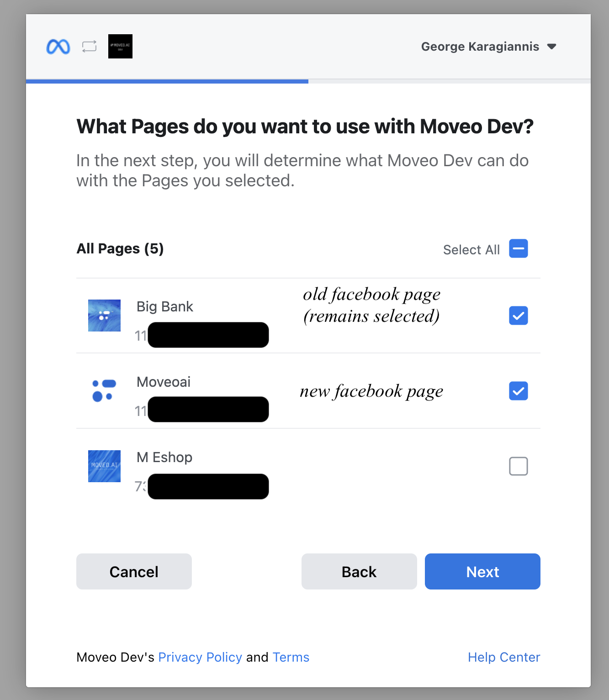Uncheck the Moveoai page checkbox
The image size is (609, 700).
pyautogui.click(x=518, y=391)
